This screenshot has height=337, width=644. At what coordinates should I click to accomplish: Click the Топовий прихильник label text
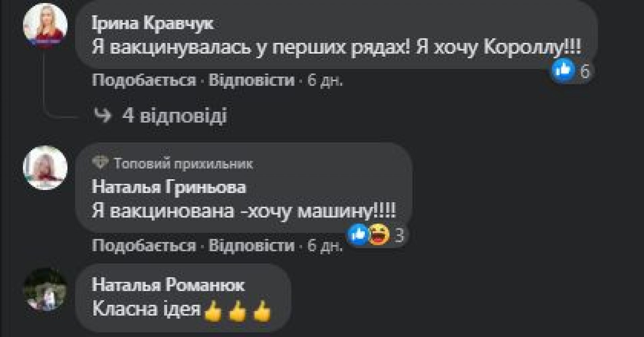coord(183,164)
